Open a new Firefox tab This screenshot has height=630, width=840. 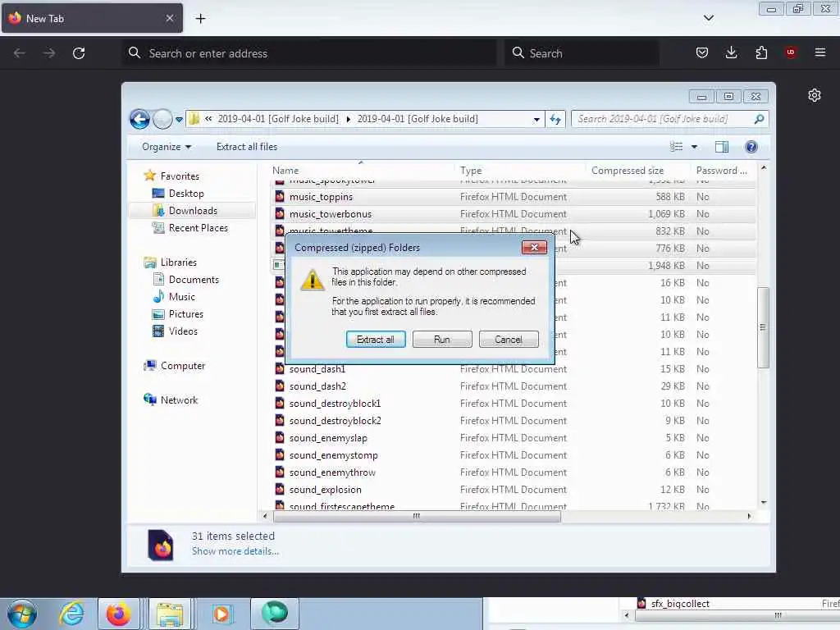(200, 19)
